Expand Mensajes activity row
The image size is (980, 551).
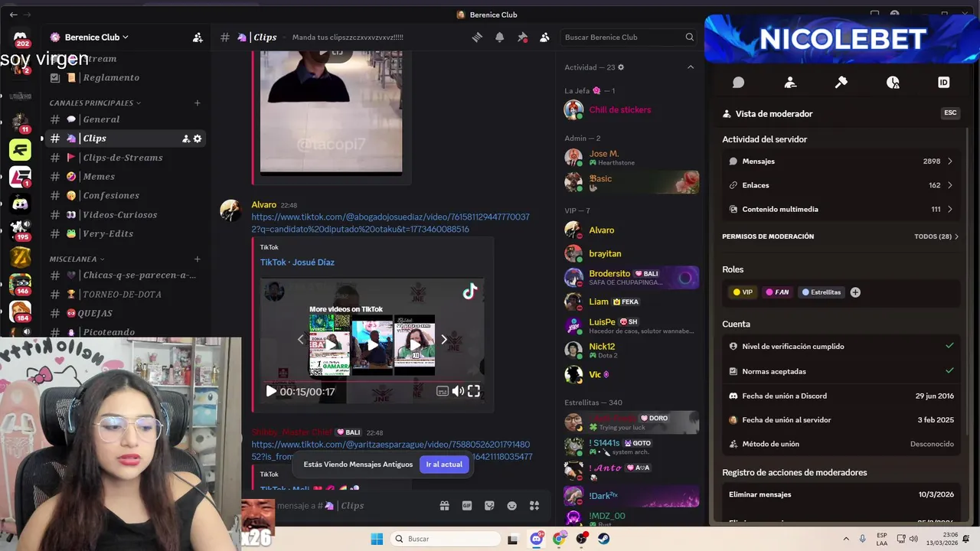841,161
